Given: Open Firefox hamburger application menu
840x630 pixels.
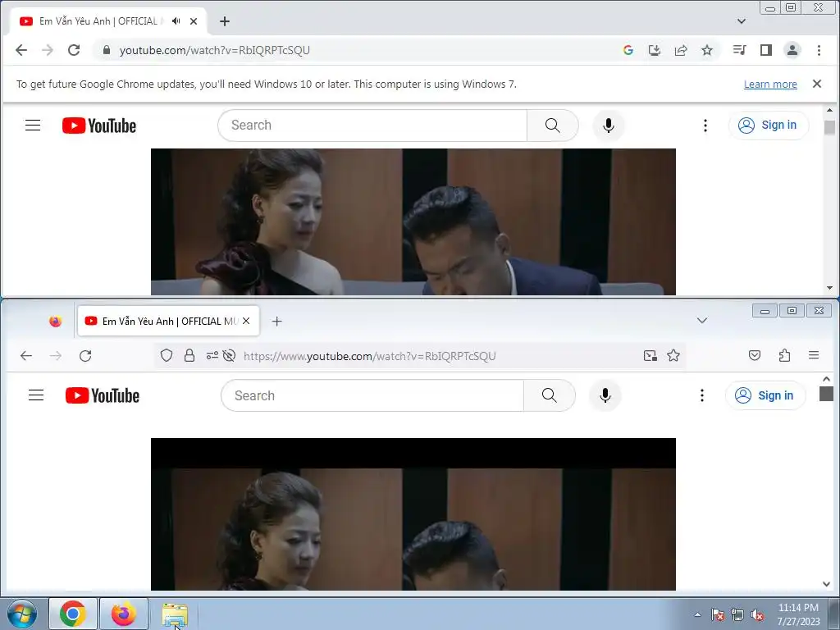Looking at the screenshot, I should [x=813, y=355].
